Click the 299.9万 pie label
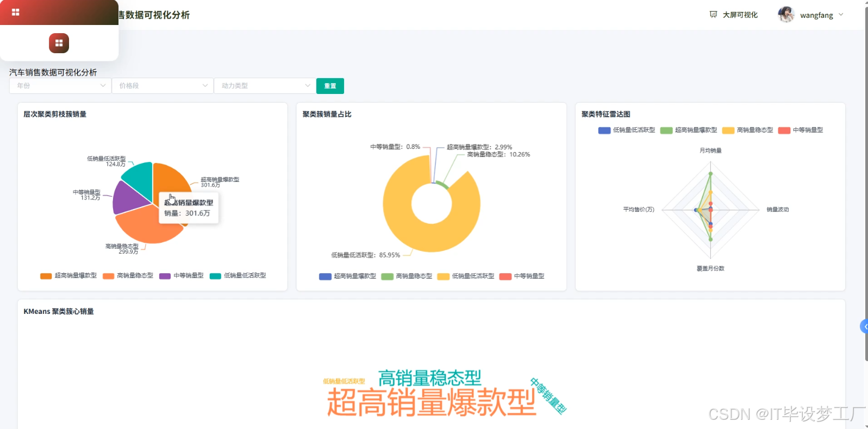The image size is (868, 429). 128,251
